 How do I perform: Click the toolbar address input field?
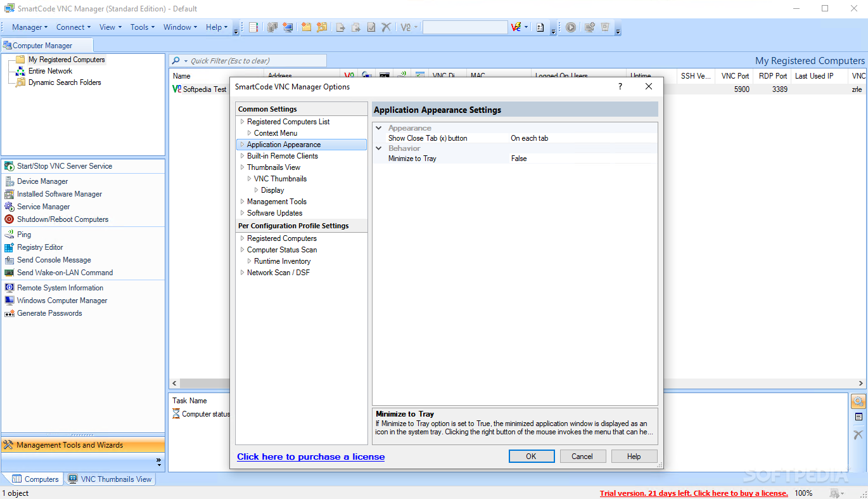tap(465, 27)
